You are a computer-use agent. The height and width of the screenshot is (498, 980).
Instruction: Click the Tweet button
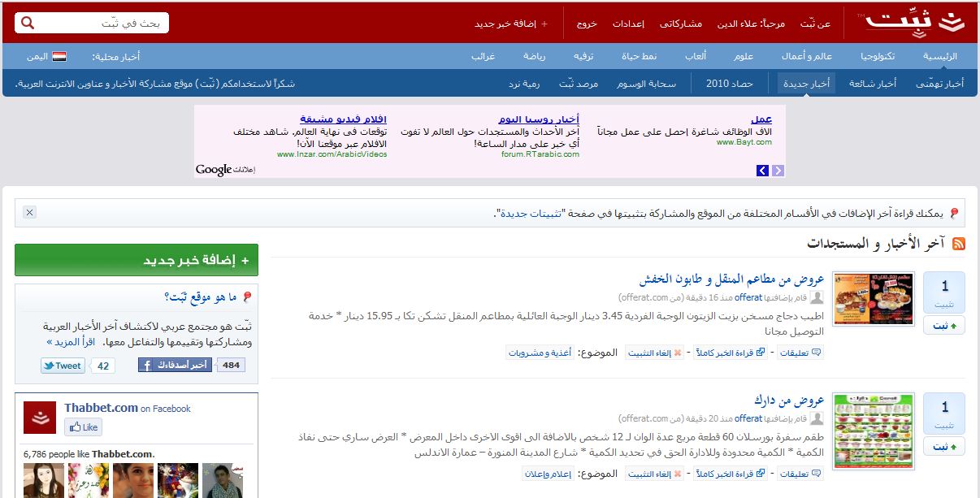(x=63, y=366)
